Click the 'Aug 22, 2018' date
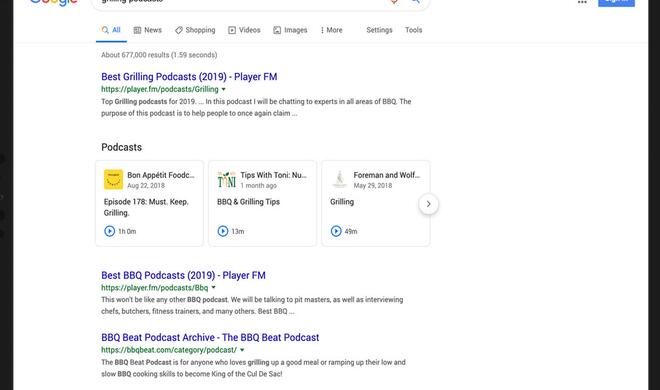 click(146, 186)
